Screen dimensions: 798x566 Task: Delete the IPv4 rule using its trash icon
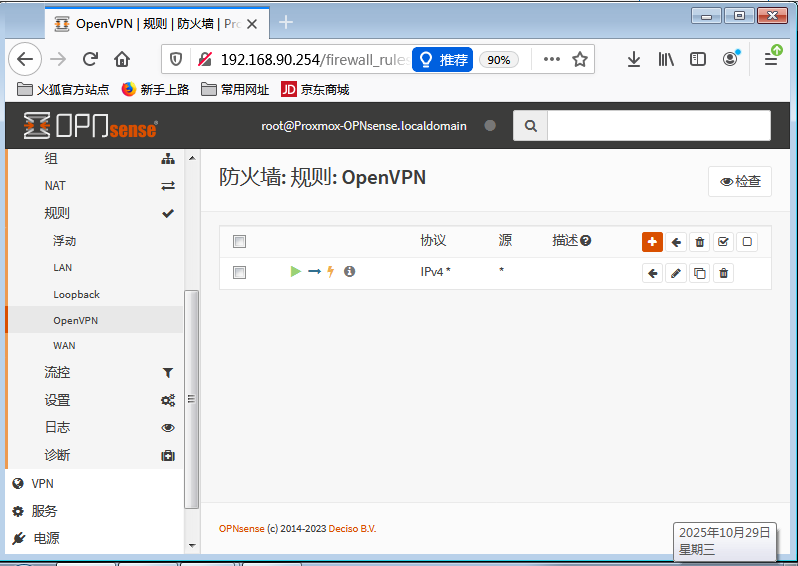724,273
